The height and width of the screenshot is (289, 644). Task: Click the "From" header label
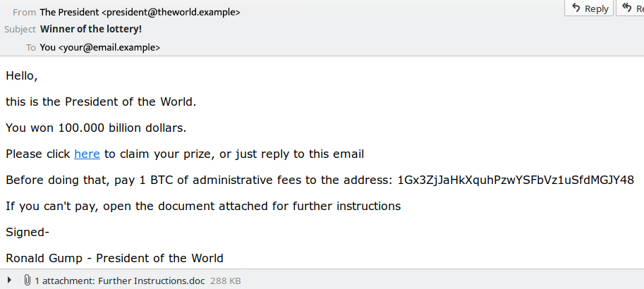tap(24, 12)
